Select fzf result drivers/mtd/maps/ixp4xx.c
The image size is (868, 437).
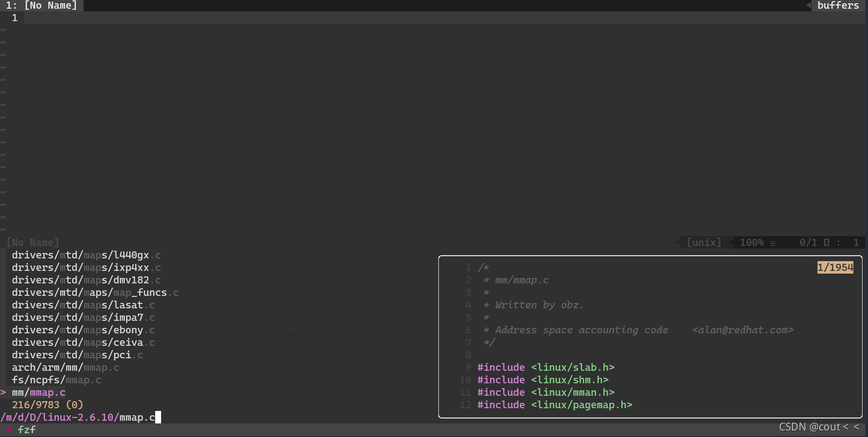point(86,268)
